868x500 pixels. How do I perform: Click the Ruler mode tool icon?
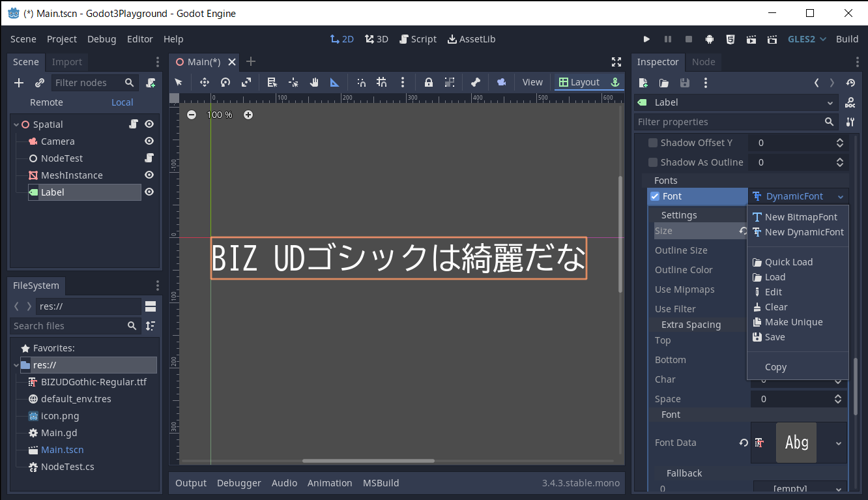pyautogui.click(x=334, y=82)
